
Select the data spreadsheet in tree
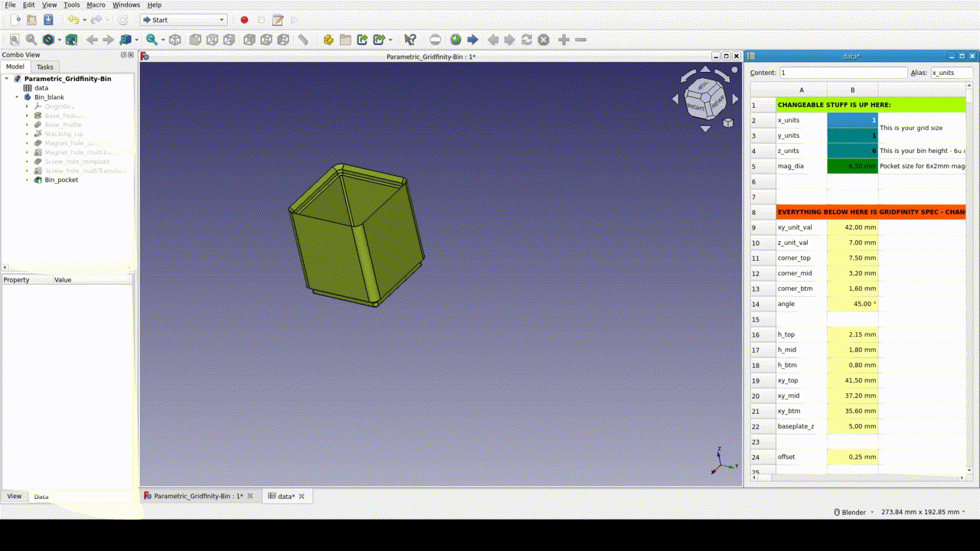point(41,88)
